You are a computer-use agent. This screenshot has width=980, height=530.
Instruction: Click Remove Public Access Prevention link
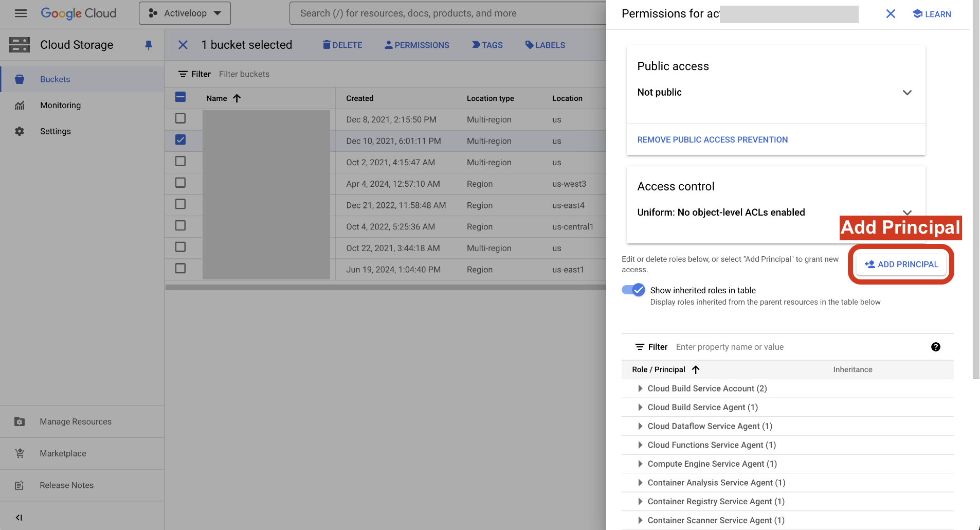coord(712,139)
